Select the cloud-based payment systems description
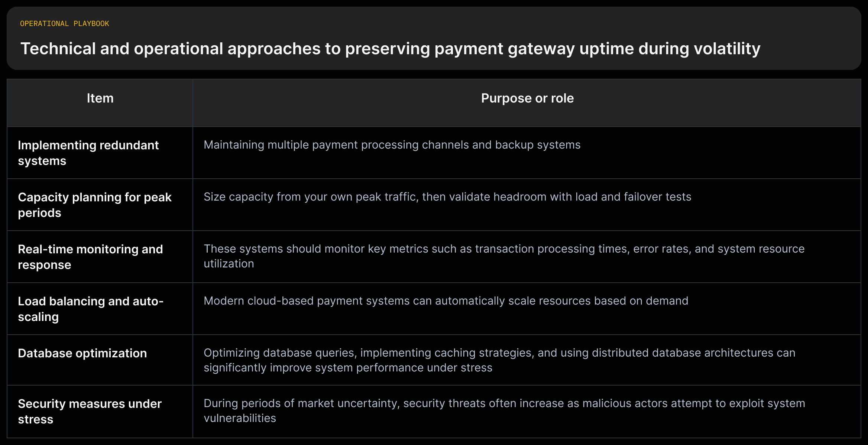This screenshot has height=445, width=868. click(x=446, y=301)
